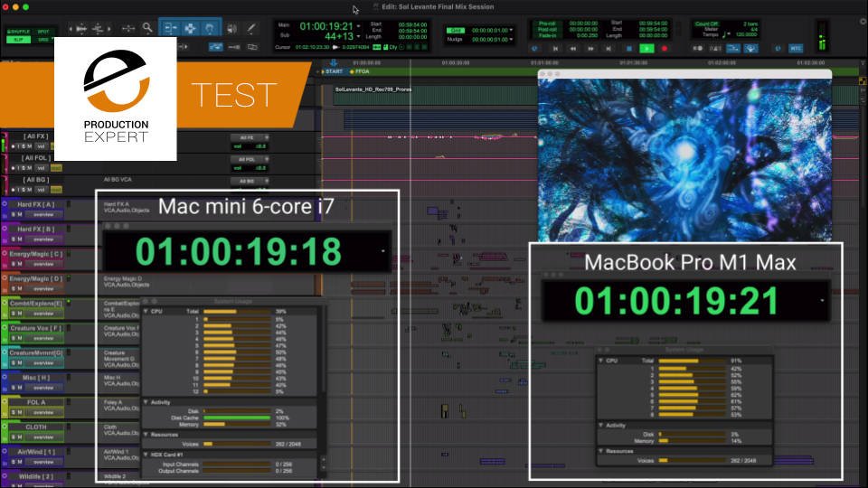Screen dimensions: 868x488
Task: Mute the All FOL track
Action: click(29, 168)
